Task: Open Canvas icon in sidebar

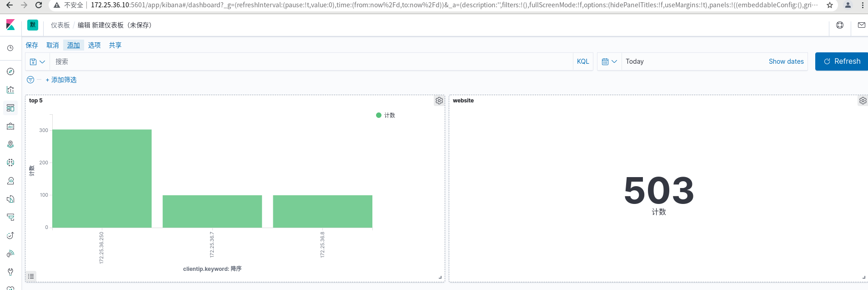Action: [x=10, y=126]
